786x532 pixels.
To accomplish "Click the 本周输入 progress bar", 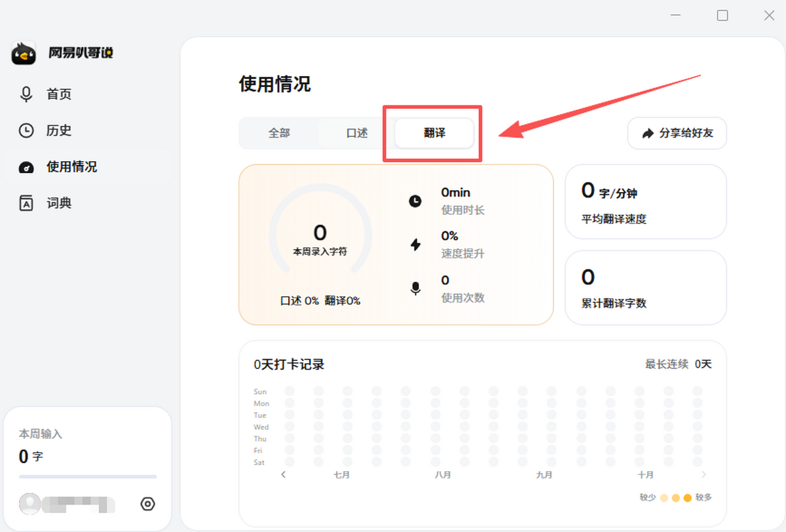I will pos(88,476).
